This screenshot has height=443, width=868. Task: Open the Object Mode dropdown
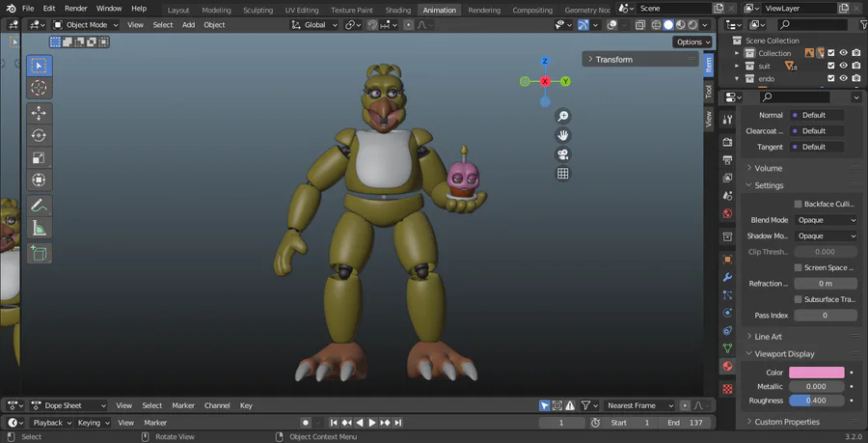86,25
